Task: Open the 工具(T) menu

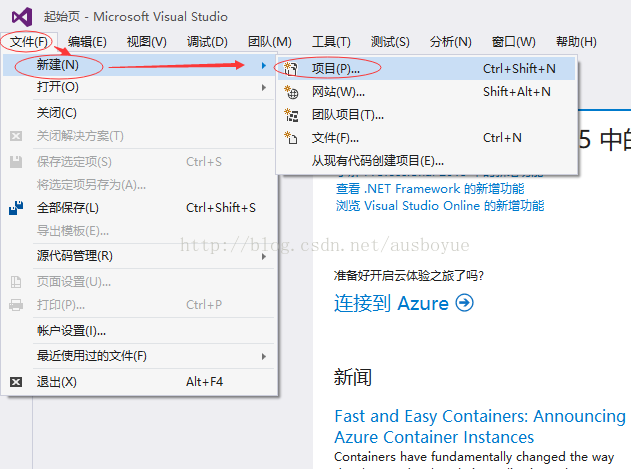Action: (x=331, y=41)
